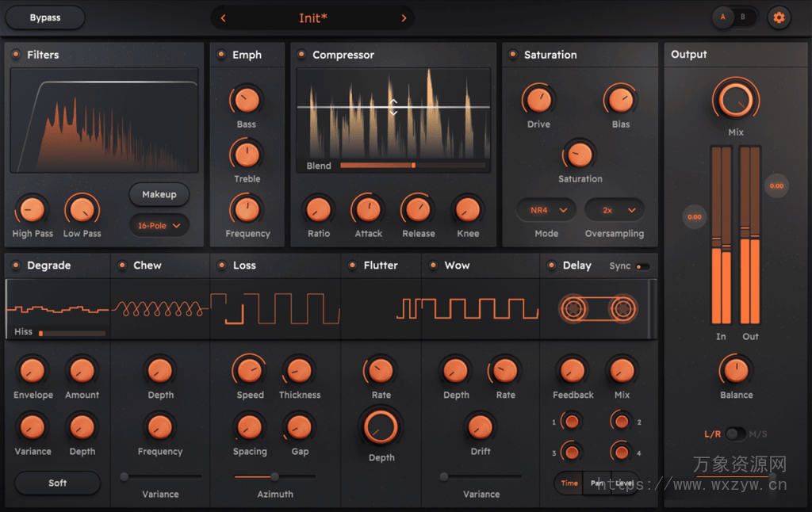Click the Soft button in Degrade
The image size is (812, 512).
click(x=56, y=483)
